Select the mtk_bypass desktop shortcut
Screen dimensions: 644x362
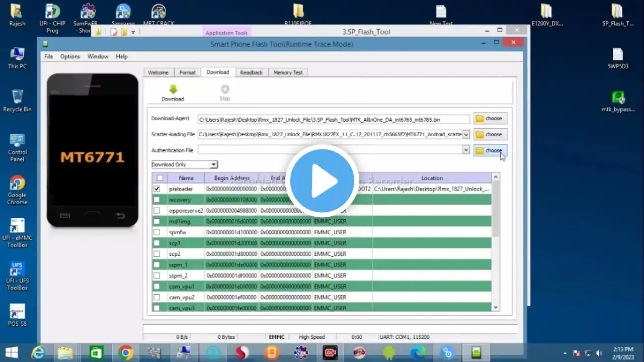point(618,101)
